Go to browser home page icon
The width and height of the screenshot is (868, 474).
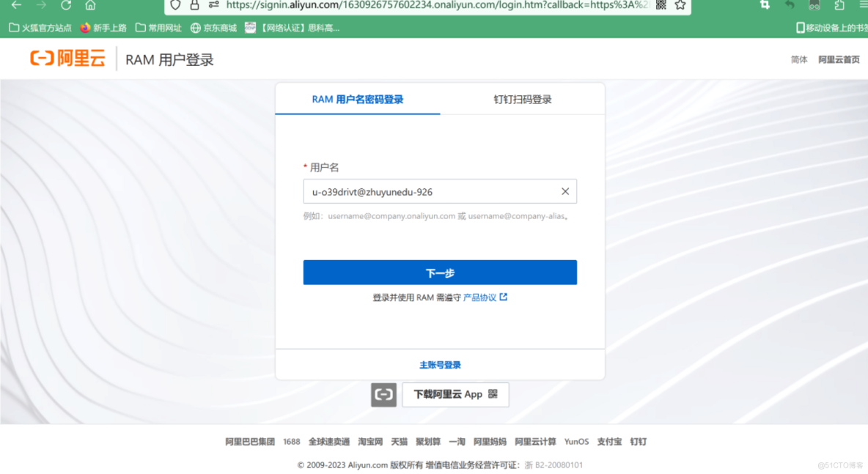90,5
